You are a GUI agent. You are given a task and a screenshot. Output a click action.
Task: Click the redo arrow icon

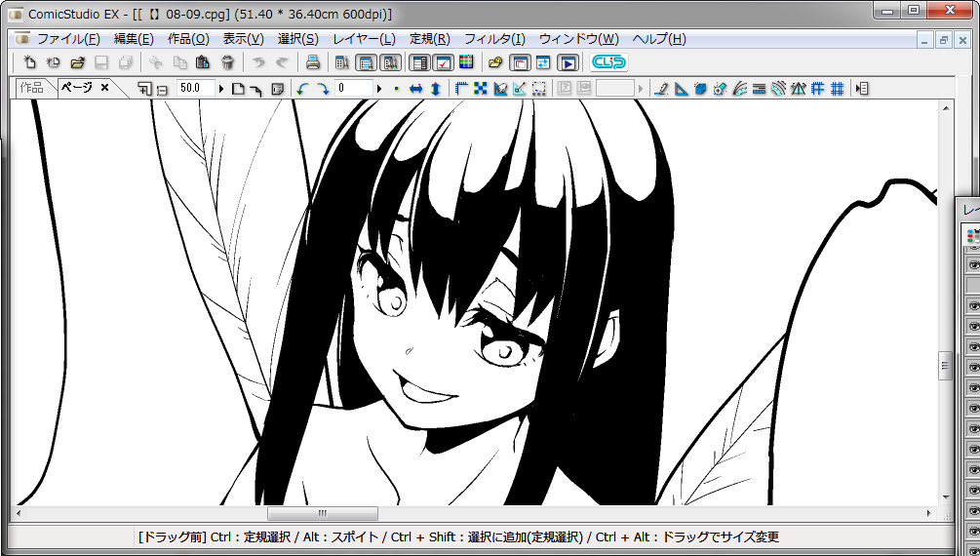click(282, 62)
